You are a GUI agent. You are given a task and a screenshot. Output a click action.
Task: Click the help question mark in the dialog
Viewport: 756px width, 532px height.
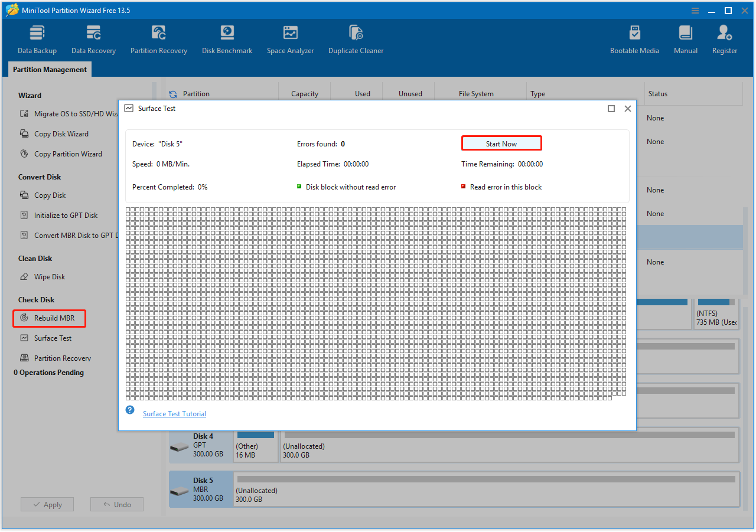point(130,409)
